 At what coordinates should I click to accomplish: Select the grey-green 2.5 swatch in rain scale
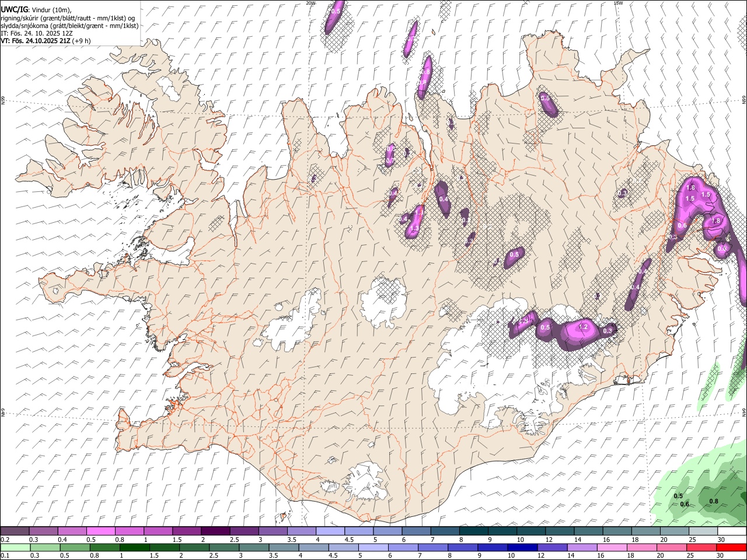[224, 547]
